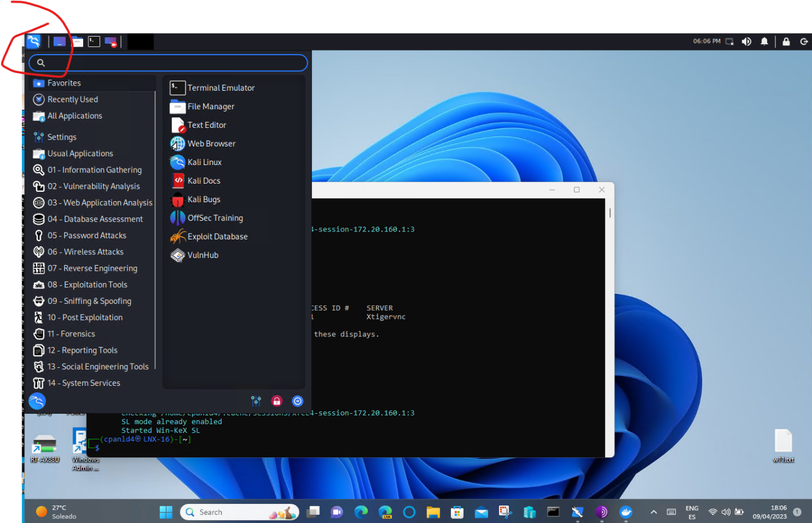Open 07 - Reverse Engineering category

pos(93,268)
